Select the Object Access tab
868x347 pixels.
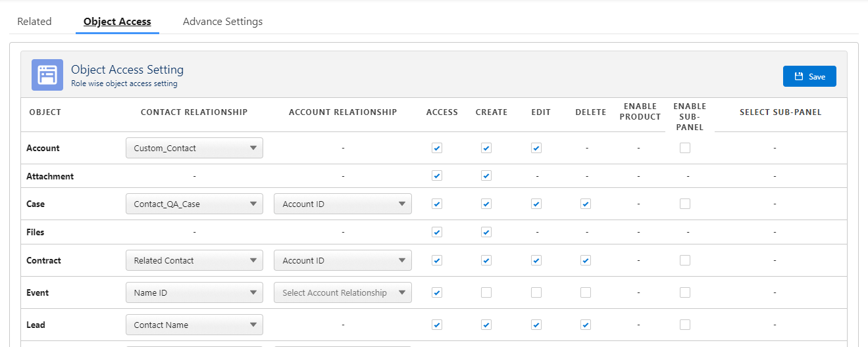pos(117,22)
